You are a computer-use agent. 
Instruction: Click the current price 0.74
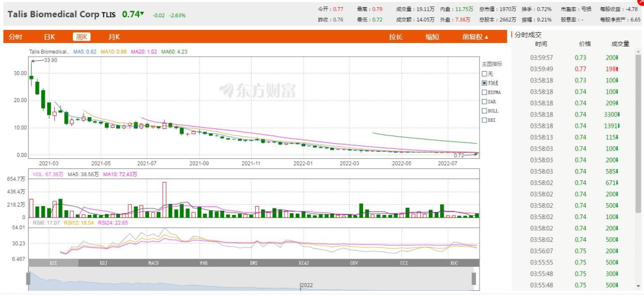point(131,14)
